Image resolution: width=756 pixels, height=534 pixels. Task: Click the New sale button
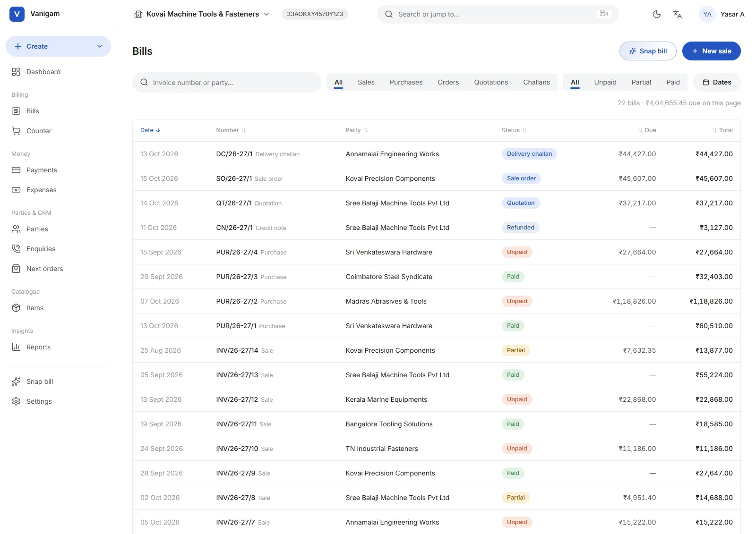pos(711,51)
